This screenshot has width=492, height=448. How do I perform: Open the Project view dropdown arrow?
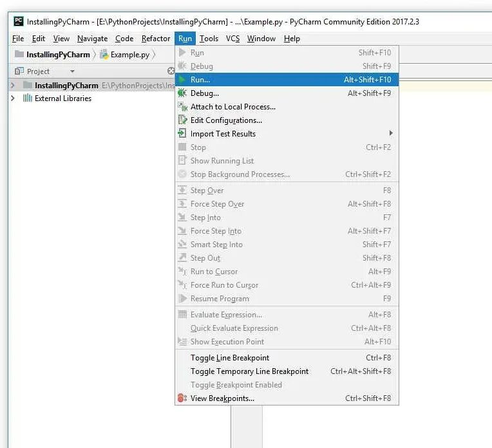tap(73, 71)
